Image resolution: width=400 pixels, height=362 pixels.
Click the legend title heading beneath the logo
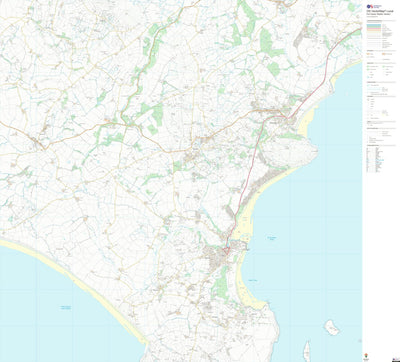point(379,12)
